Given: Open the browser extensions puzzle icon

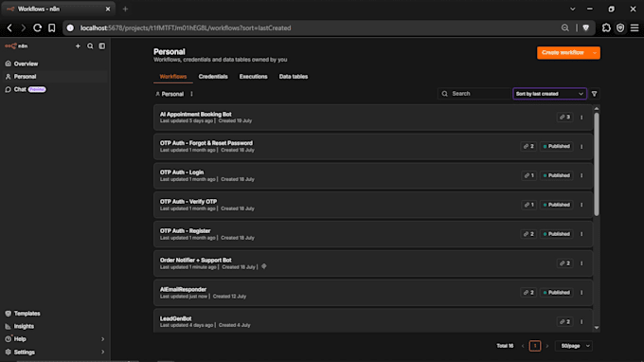Looking at the screenshot, I should (606, 27).
